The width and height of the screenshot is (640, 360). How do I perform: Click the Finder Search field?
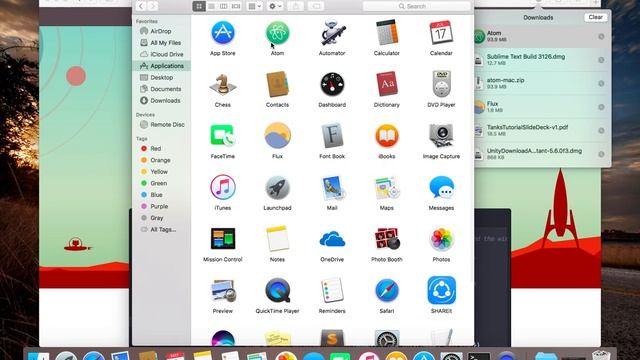[x=416, y=6]
